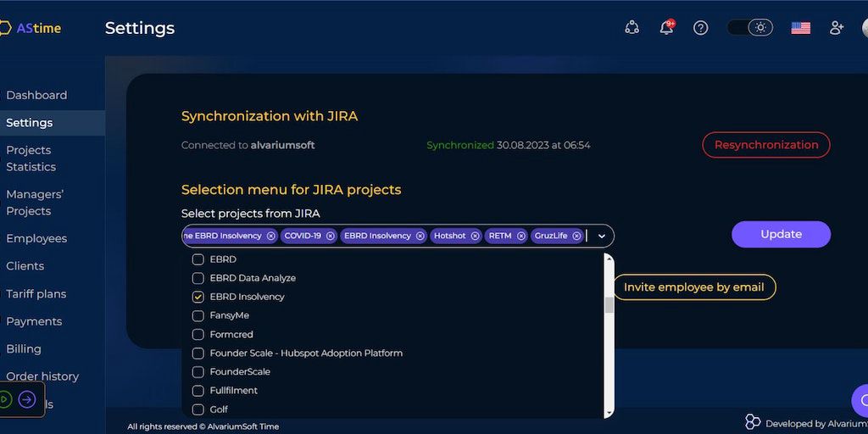Screen dimensions: 868x434
Task: Check the FounderScale checkbox
Action: click(198, 372)
